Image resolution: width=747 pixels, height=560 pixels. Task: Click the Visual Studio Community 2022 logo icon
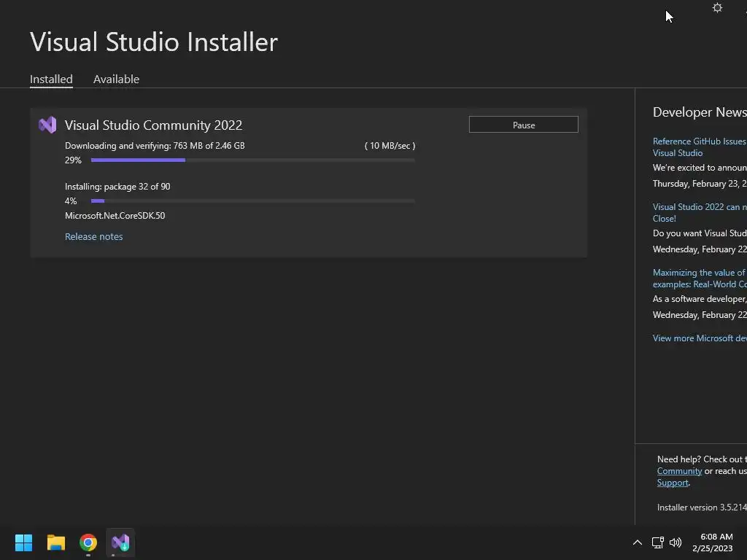click(47, 125)
